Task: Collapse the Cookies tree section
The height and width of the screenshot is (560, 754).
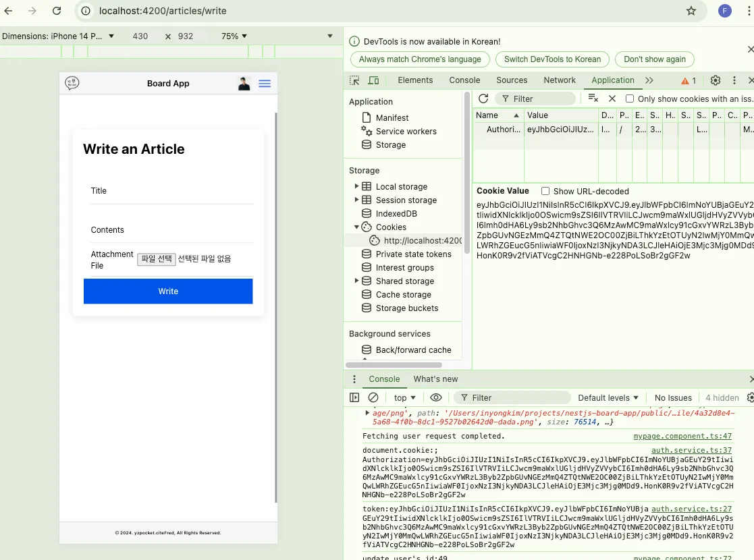Action: point(356,227)
